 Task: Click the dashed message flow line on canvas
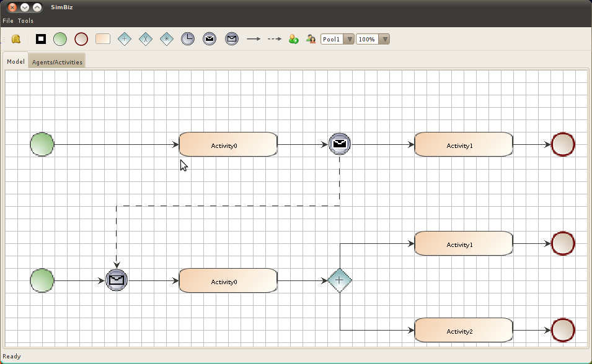[x=228, y=206]
